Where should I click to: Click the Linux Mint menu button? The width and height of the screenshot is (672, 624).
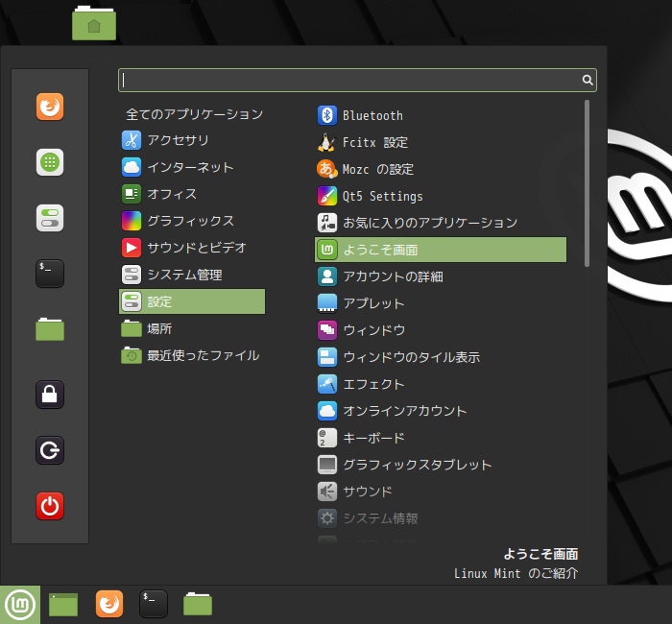20,605
